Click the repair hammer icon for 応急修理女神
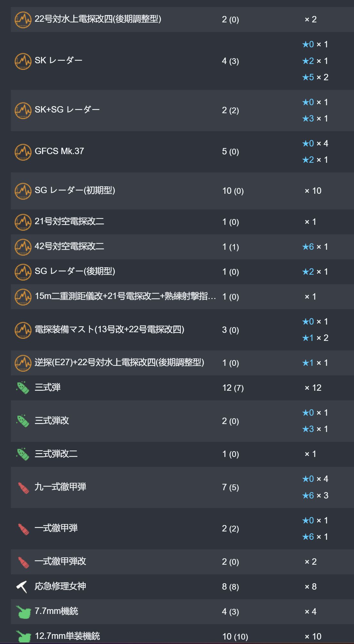The height and width of the screenshot is (644, 354). (22, 587)
